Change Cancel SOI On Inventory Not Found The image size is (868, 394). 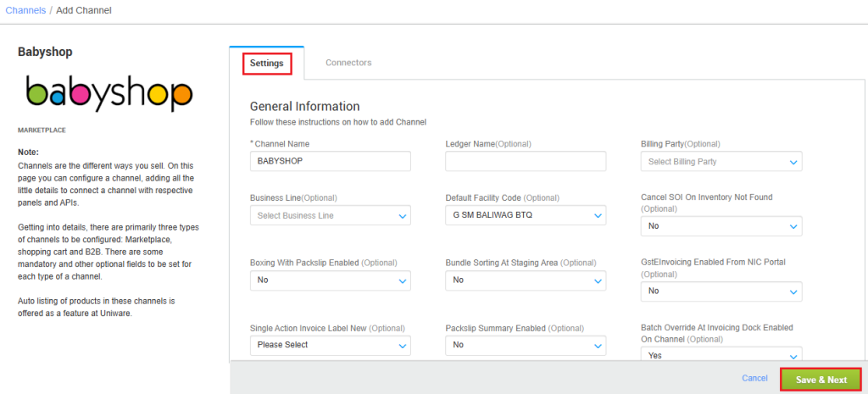tap(721, 226)
